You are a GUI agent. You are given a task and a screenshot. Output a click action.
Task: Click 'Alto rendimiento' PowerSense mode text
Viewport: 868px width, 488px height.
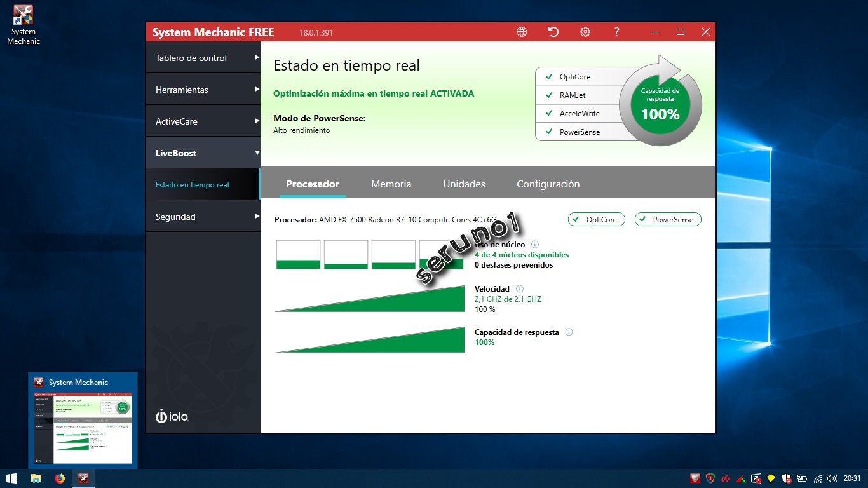pos(302,130)
